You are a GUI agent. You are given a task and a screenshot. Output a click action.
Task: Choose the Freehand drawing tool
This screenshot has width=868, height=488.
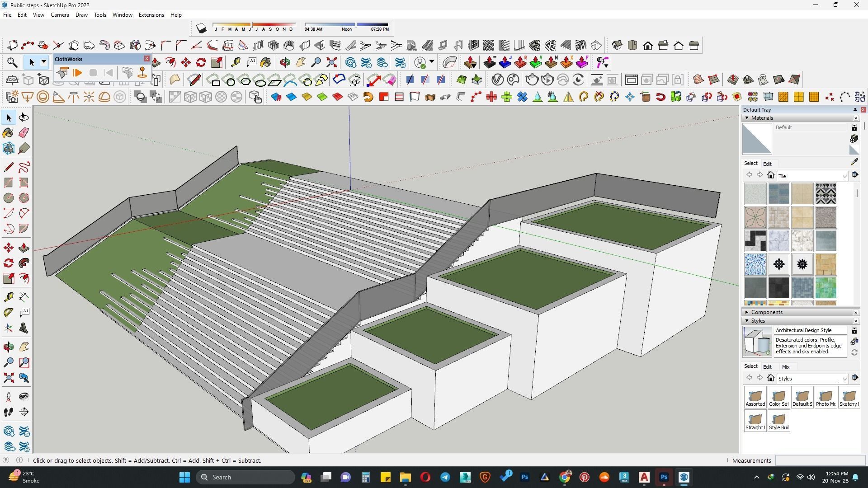click(x=24, y=167)
